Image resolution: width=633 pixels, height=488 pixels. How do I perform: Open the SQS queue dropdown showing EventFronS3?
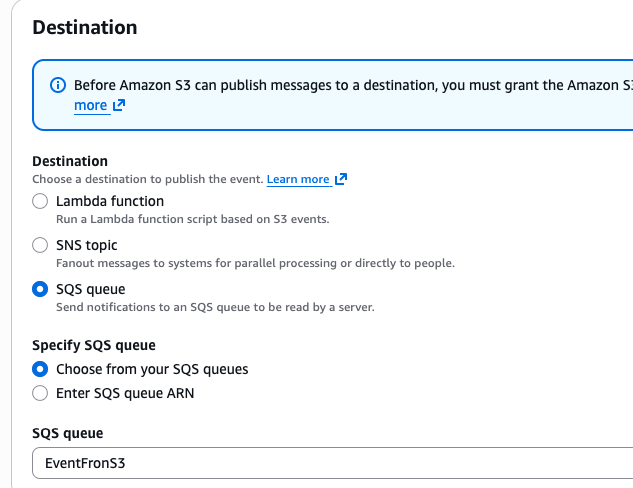330,464
